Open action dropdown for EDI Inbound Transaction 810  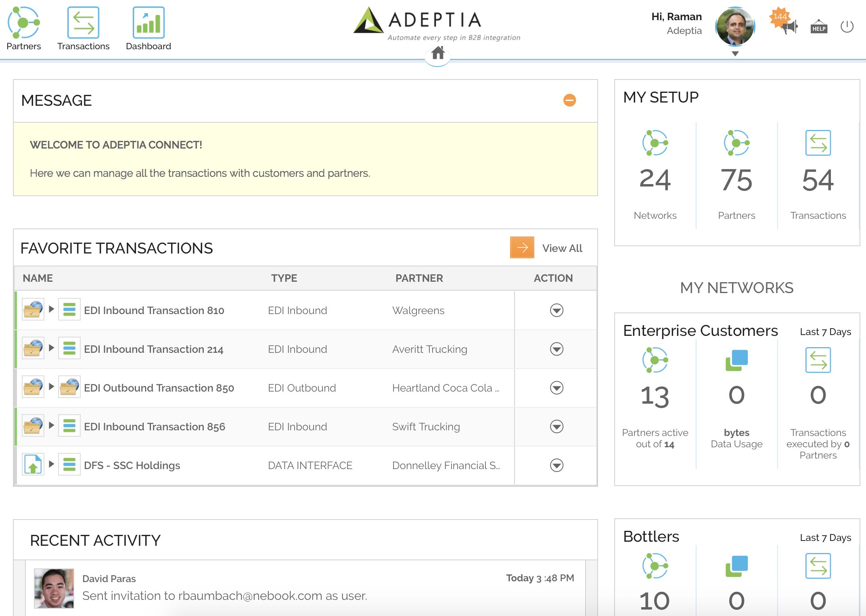coord(556,310)
